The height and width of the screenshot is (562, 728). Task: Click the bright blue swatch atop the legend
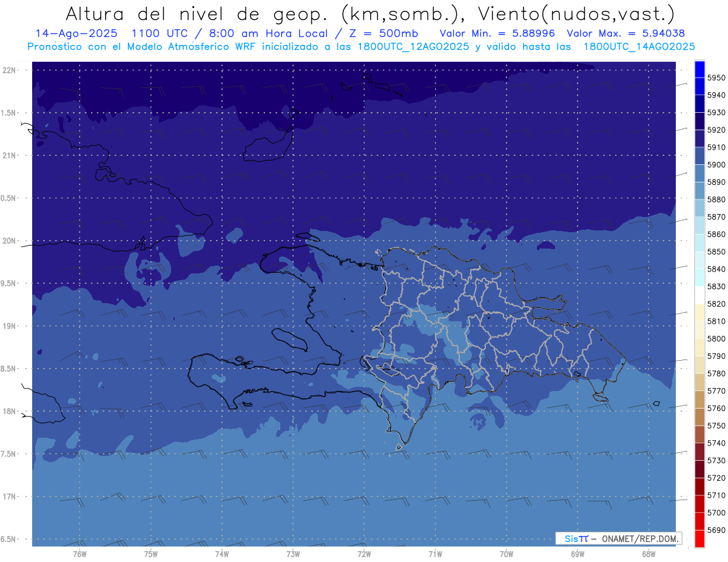[699, 69]
